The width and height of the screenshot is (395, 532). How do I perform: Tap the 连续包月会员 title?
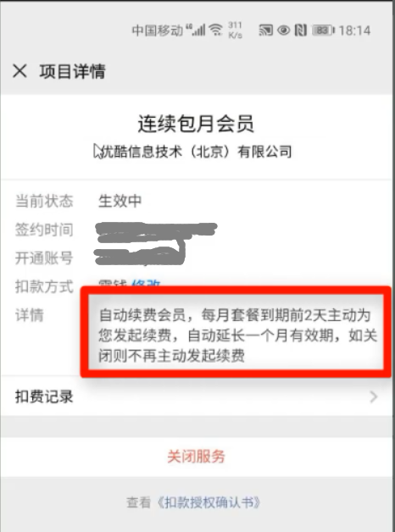[x=196, y=124]
